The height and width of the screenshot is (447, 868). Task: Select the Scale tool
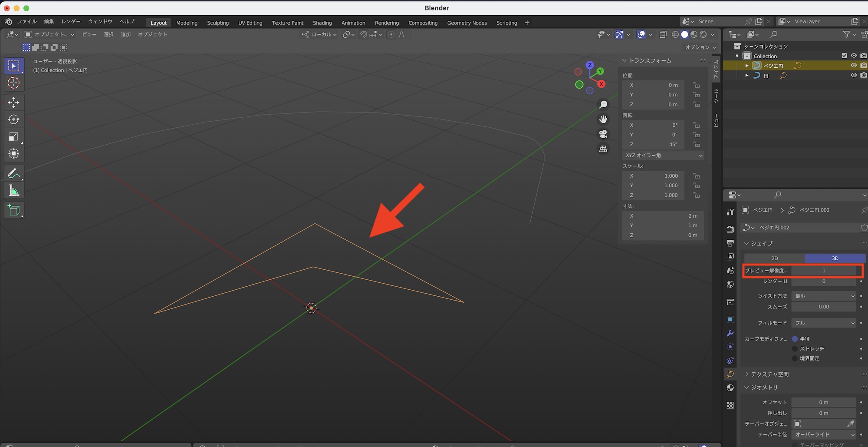[x=13, y=137]
